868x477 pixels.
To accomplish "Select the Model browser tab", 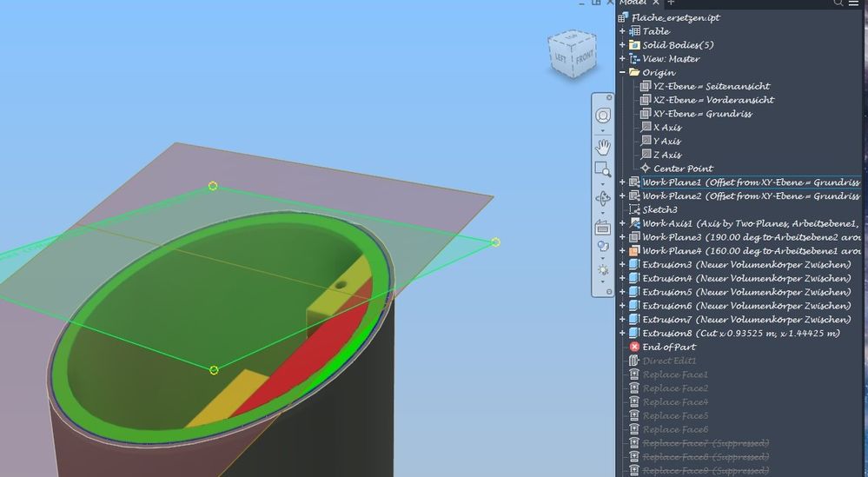I will 633,3.
